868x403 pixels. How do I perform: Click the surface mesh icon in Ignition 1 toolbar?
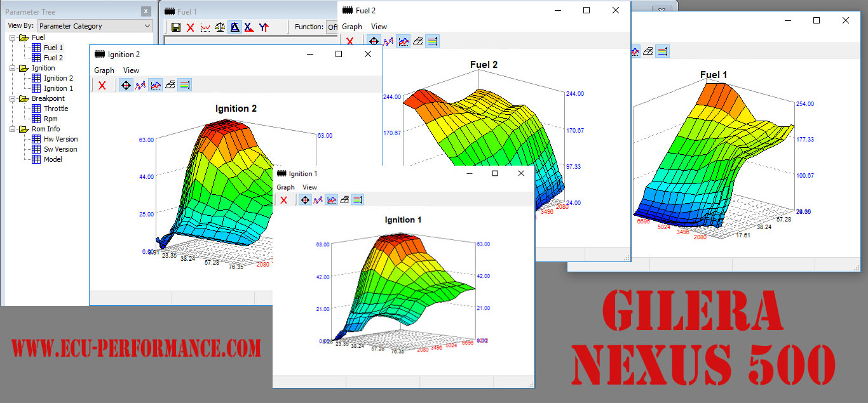[344, 200]
